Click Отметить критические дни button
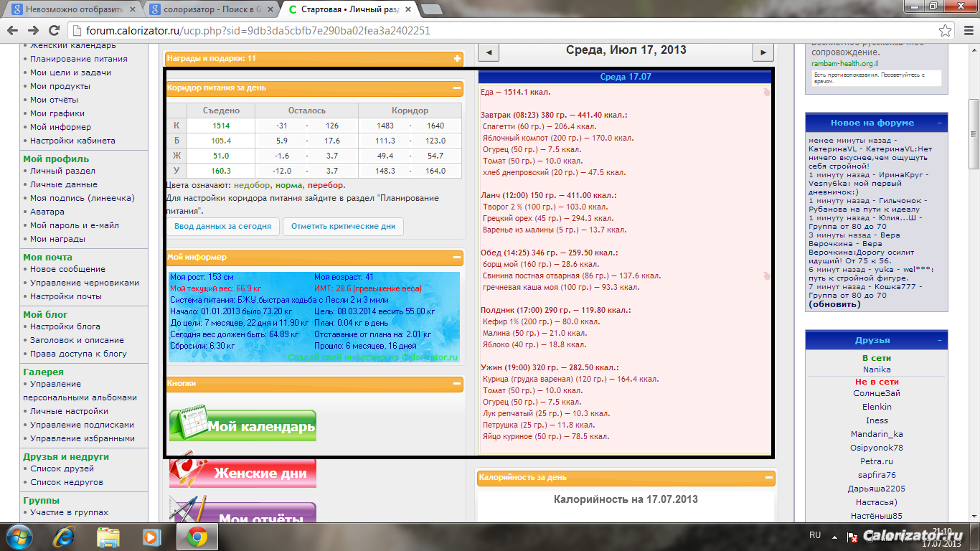Image resolution: width=980 pixels, height=551 pixels. coord(343,226)
